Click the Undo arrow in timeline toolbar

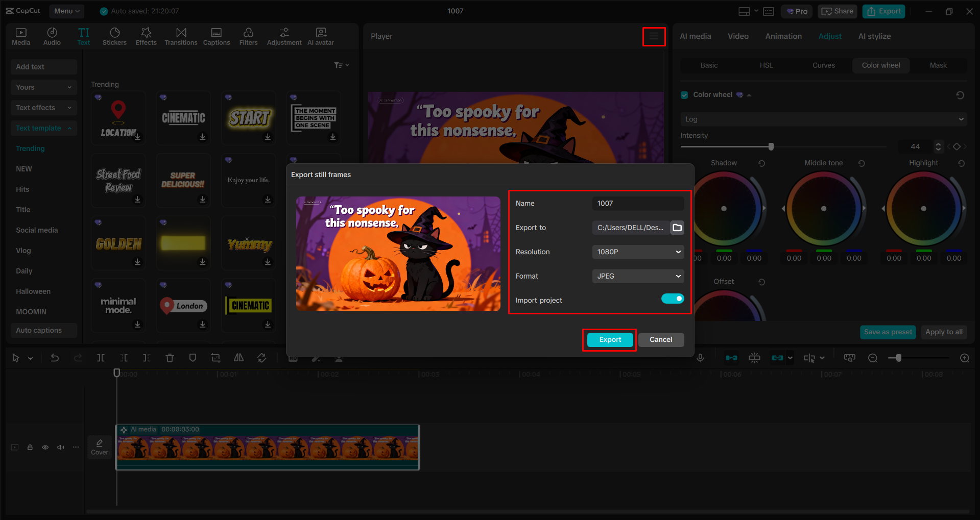(55, 358)
